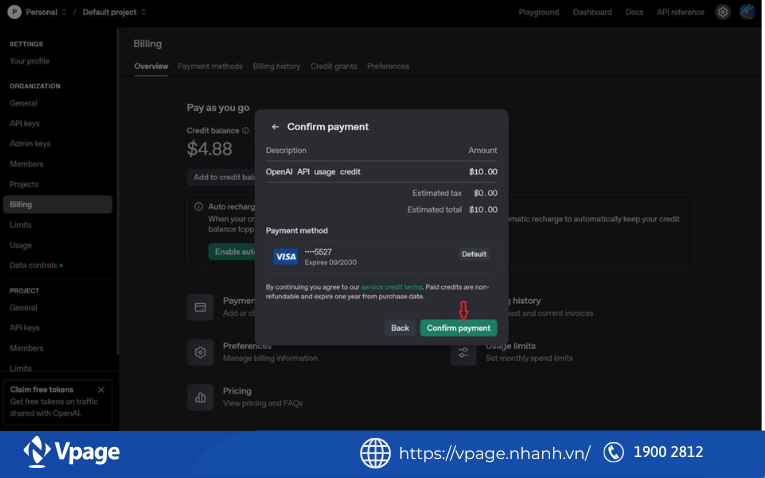Screen dimensions: 765x478
Task: Open the Usage limits sliders icon
Action: pyautogui.click(x=463, y=353)
